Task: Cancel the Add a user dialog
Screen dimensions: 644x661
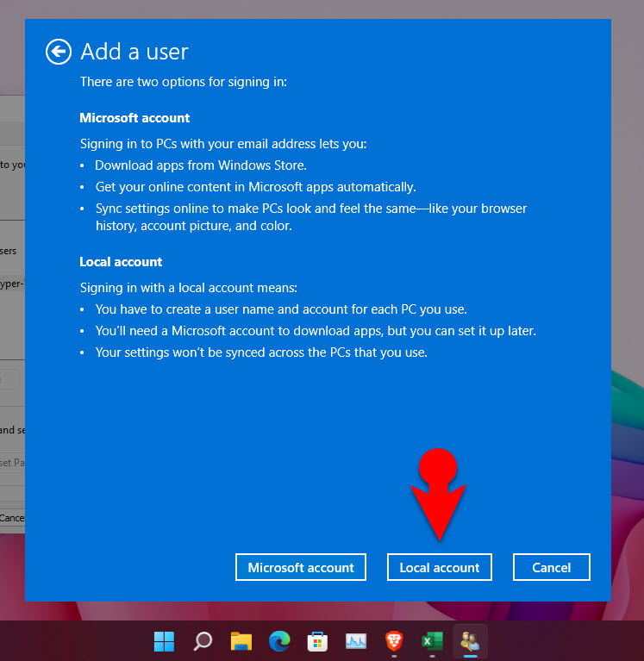Action: point(551,567)
